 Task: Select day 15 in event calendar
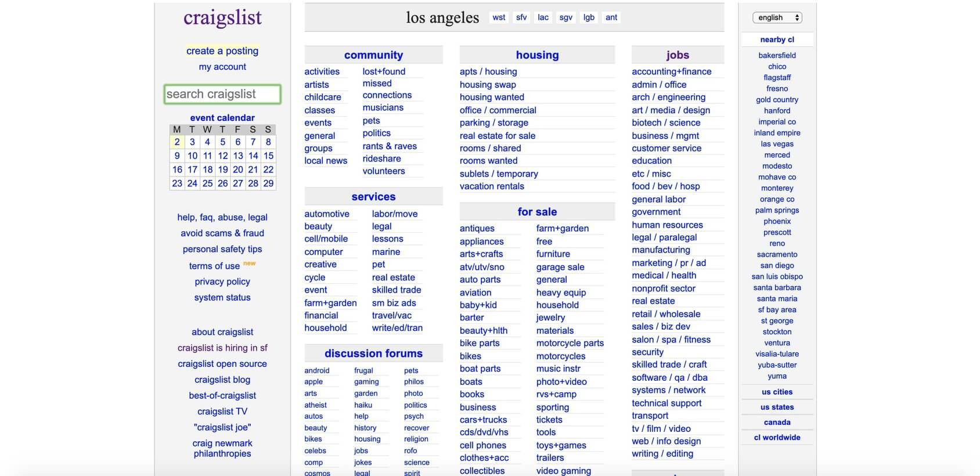click(268, 156)
